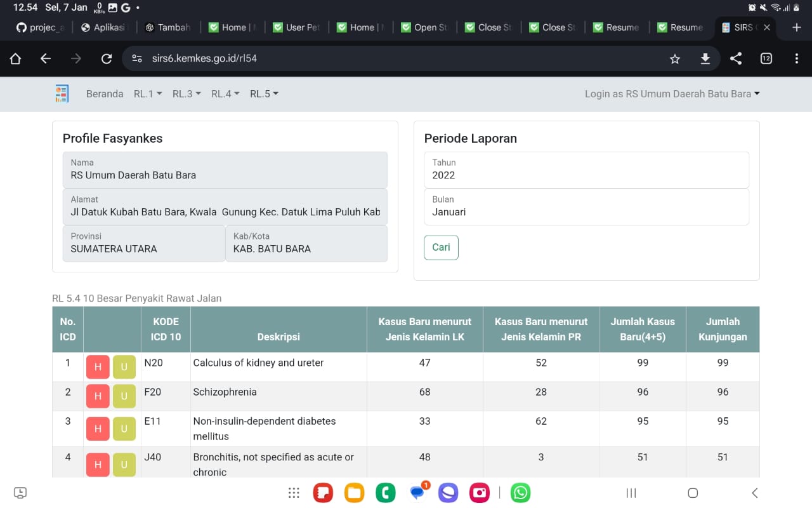Click the Cari search button
This screenshot has width=812, height=508.
coord(441,248)
